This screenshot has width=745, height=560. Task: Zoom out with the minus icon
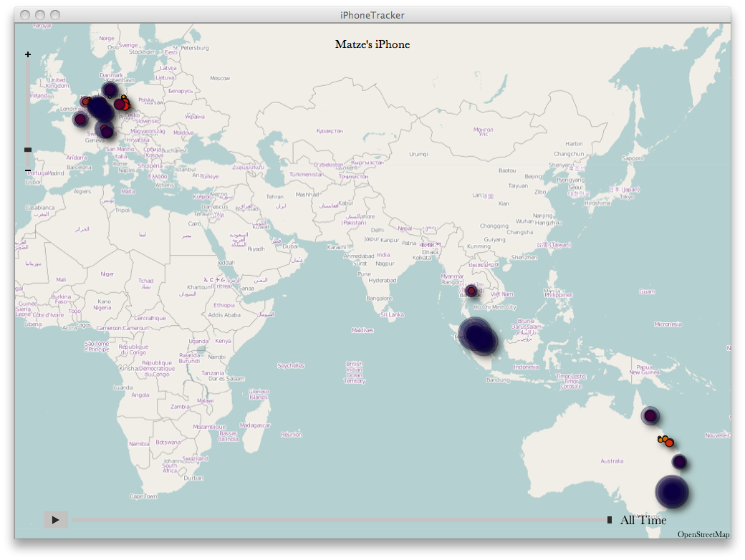pyautogui.click(x=28, y=170)
